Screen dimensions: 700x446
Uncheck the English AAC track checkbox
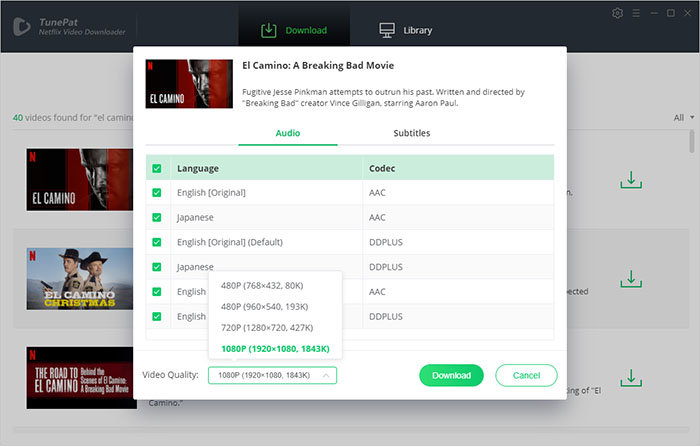(157, 292)
